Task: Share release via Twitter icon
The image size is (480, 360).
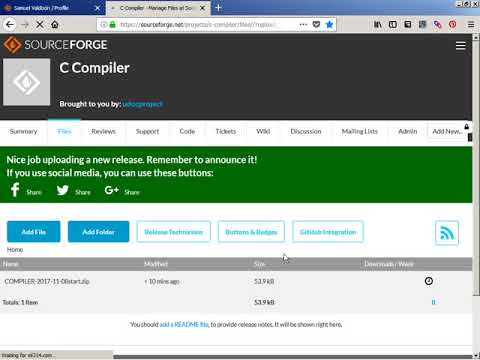Action: pos(62,190)
